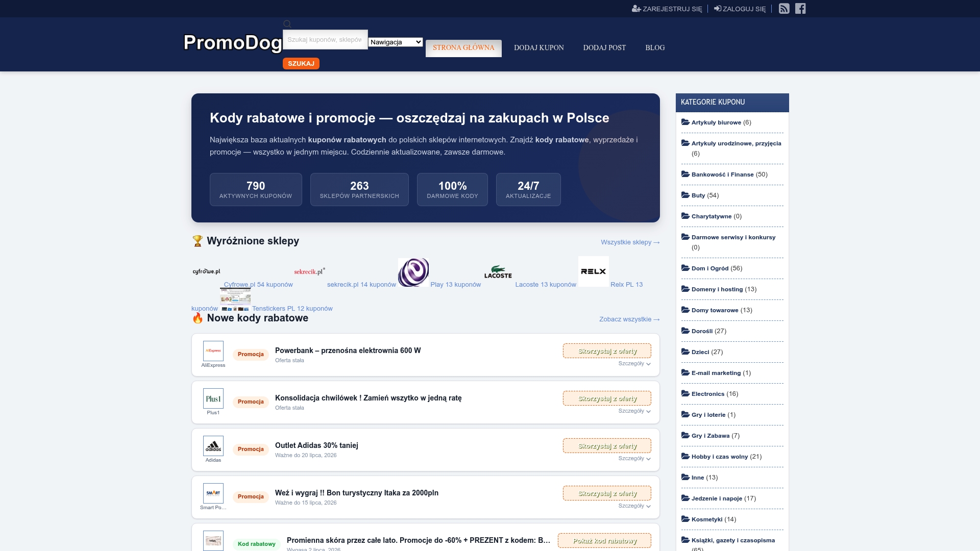Expand Szczegóły for Konsolidacja chwilówek offer
Screen dimensions: 980x551
634,411
